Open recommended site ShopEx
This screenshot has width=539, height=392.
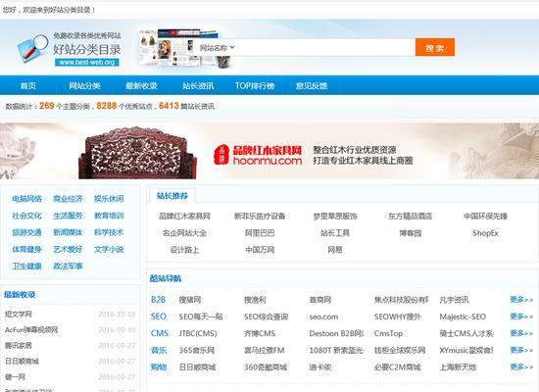(485, 233)
